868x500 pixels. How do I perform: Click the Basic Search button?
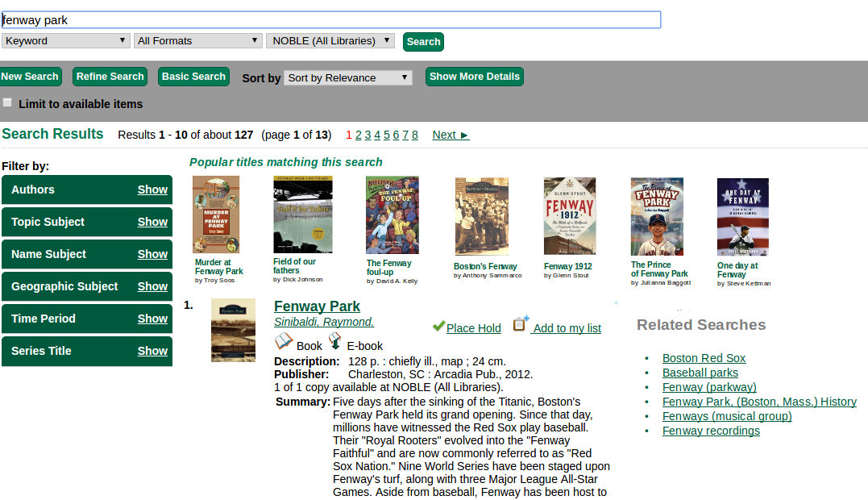[193, 77]
